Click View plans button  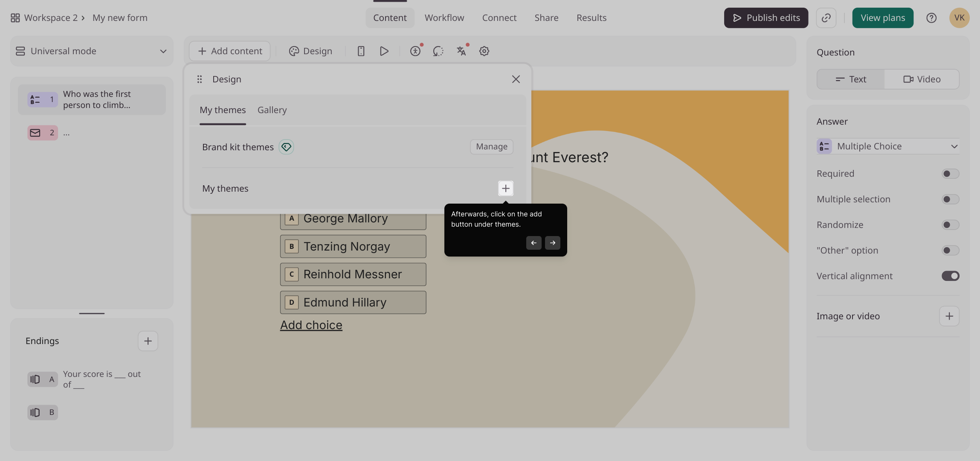pos(883,18)
